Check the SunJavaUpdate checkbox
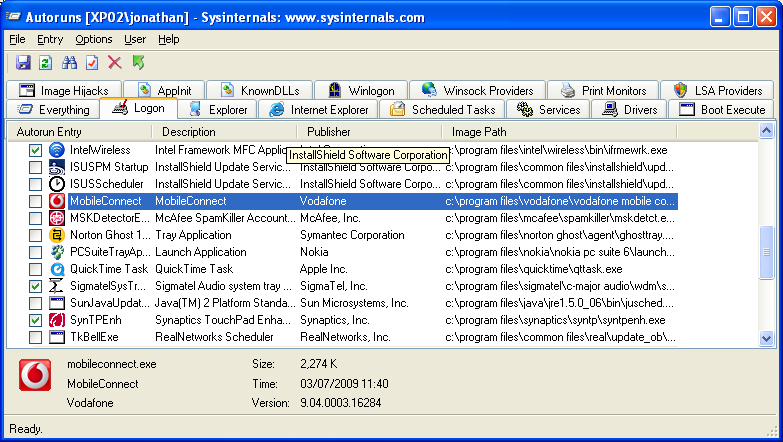The height and width of the screenshot is (442, 783). 35,303
